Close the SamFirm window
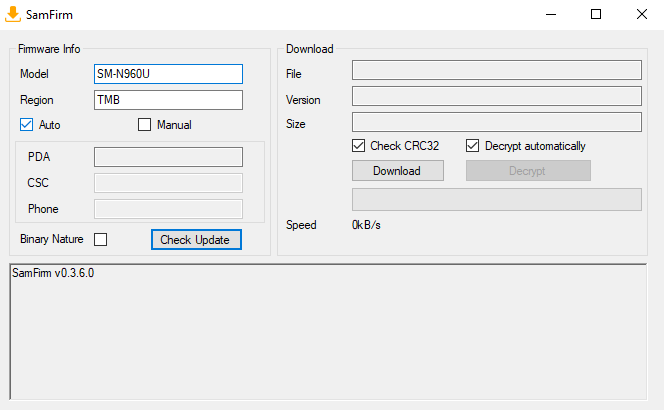The image size is (664, 410). (x=642, y=14)
